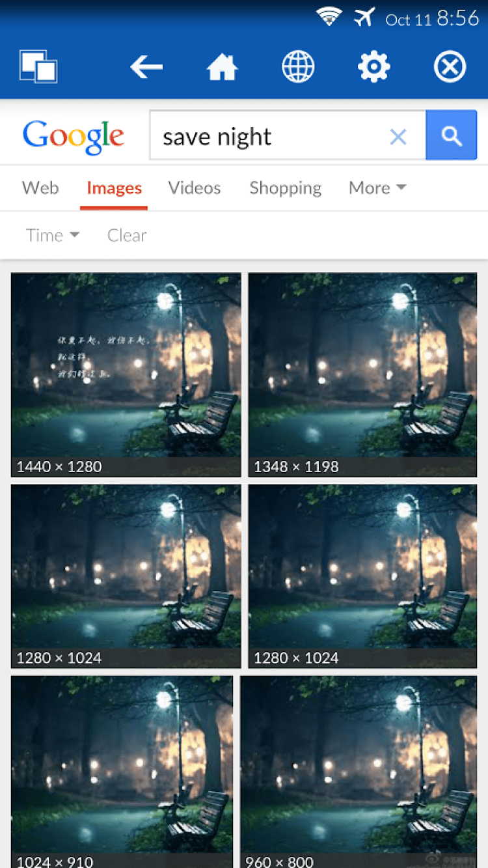The width and height of the screenshot is (488, 868).
Task: Open the browser settings gear
Action: pos(373,66)
